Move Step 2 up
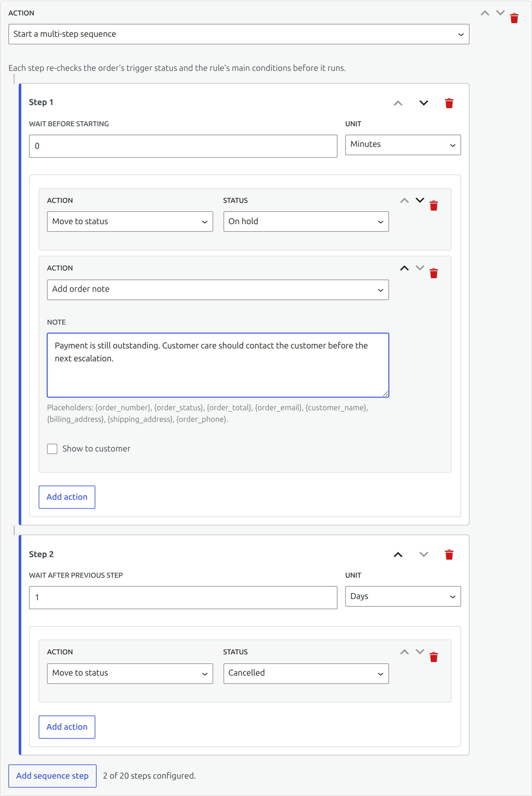The height and width of the screenshot is (796, 532). [x=398, y=554]
